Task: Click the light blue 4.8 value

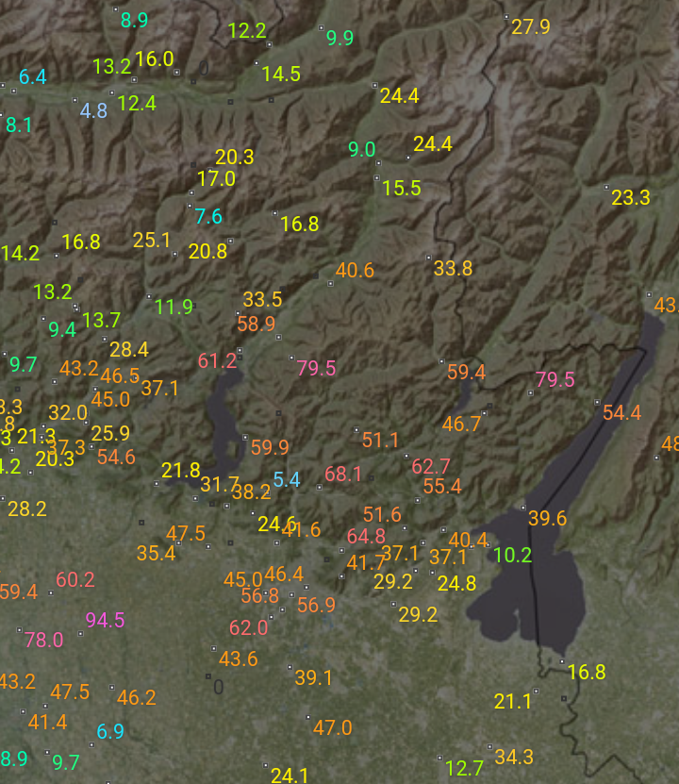Action: coord(94,110)
